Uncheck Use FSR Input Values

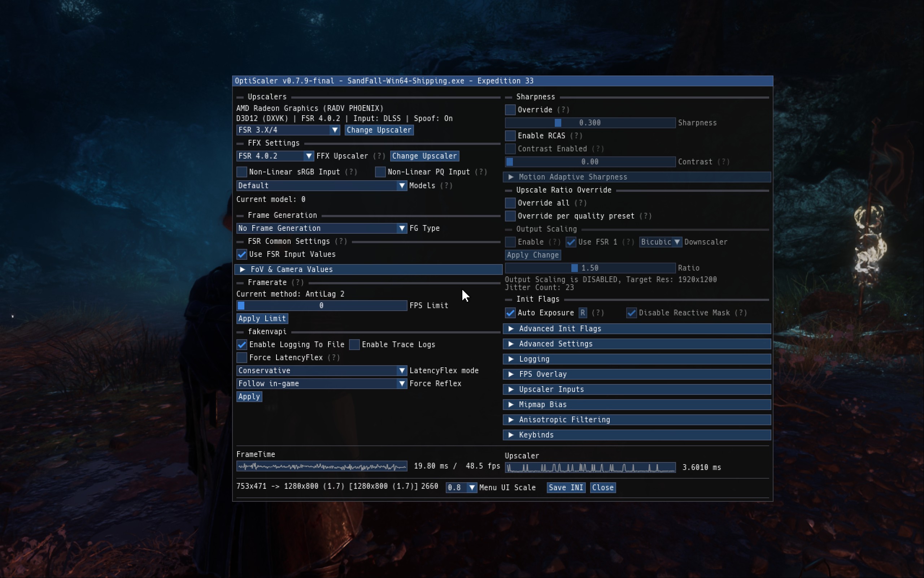(x=242, y=254)
